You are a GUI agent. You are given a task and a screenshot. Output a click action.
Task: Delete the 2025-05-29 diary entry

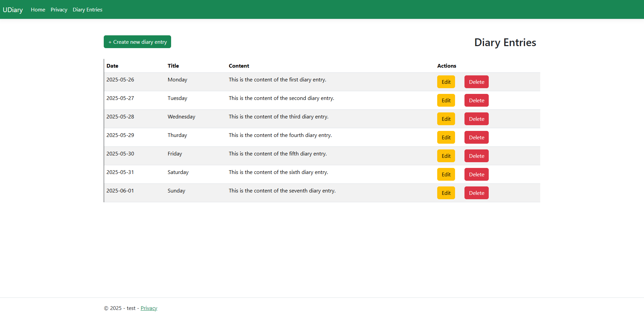tap(476, 137)
